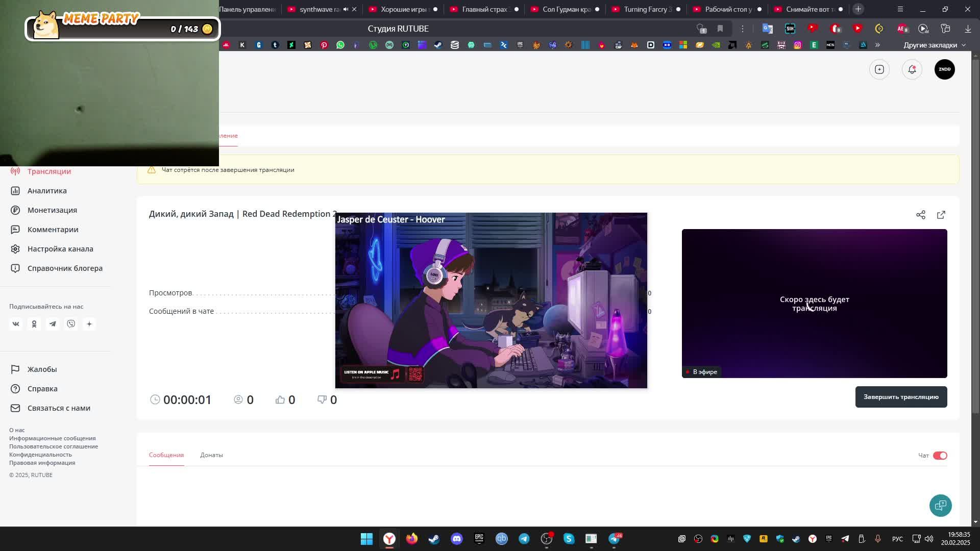Open the Pinterest bookmark icon
980x551 pixels.
[x=324, y=45]
